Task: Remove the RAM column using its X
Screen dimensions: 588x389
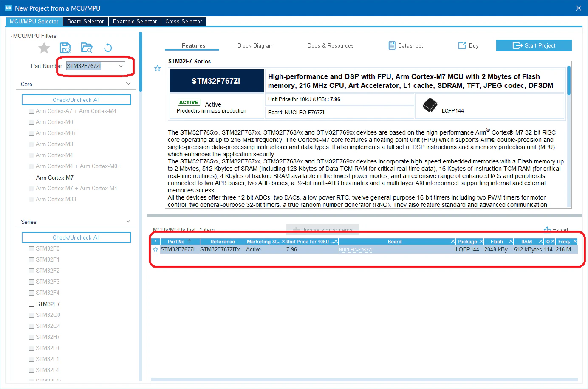Action: pyautogui.click(x=541, y=242)
